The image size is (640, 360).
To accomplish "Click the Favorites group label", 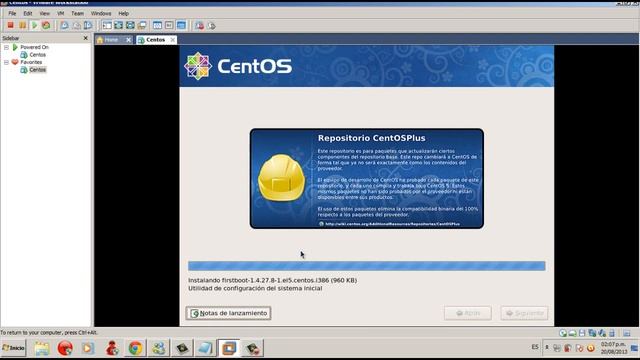I will pos(31,62).
